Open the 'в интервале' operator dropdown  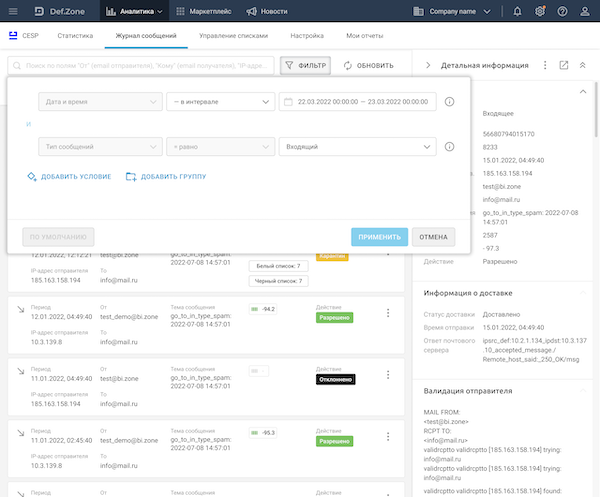(x=220, y=102)
